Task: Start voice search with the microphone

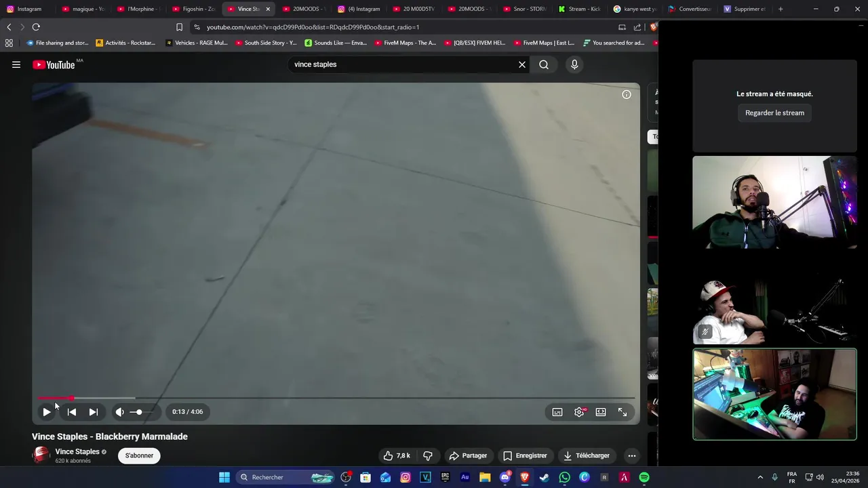Action: 574,64
